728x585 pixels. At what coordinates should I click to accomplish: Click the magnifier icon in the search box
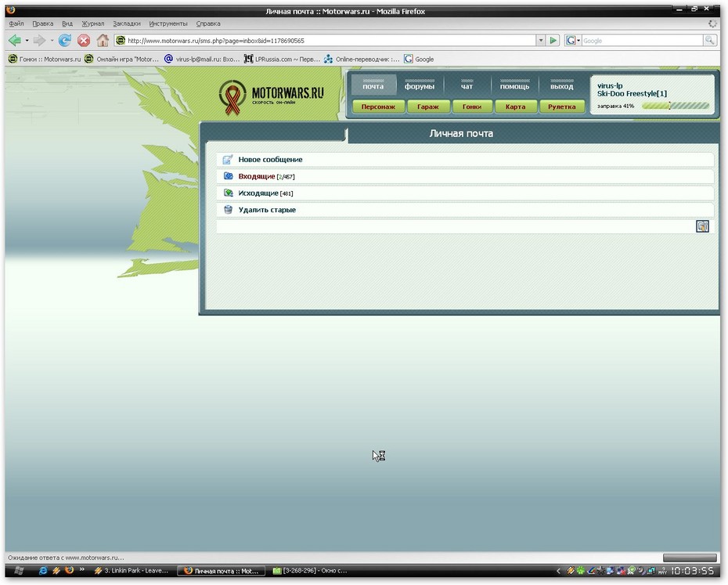coord(709,41)
